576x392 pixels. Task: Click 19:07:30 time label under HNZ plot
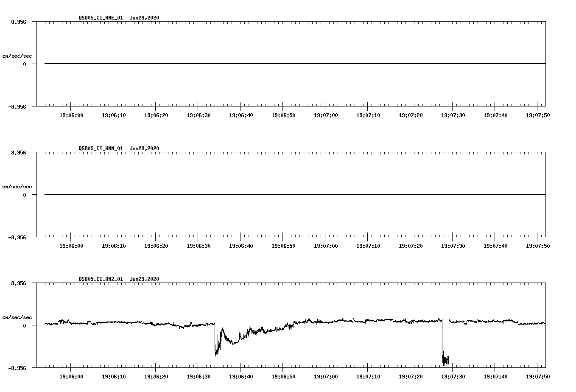click(x=453, y=377)
